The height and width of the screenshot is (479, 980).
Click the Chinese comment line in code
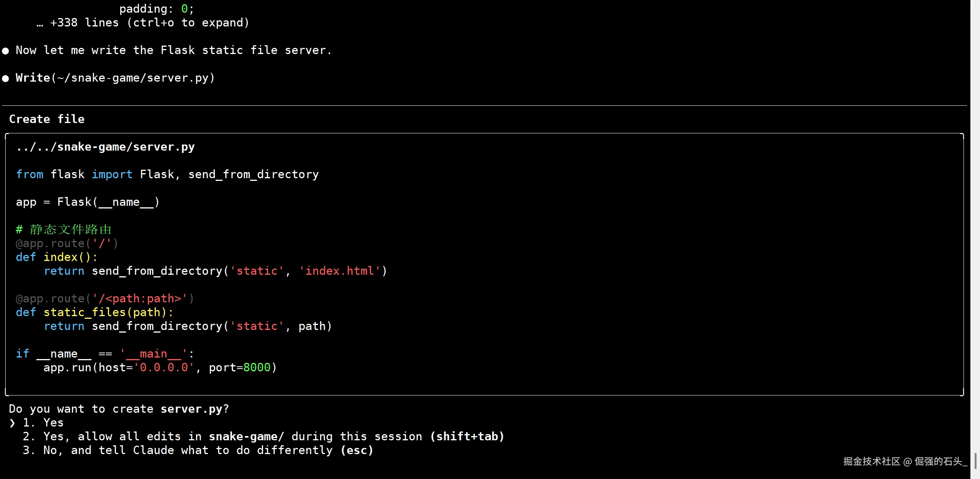(64, 230)
